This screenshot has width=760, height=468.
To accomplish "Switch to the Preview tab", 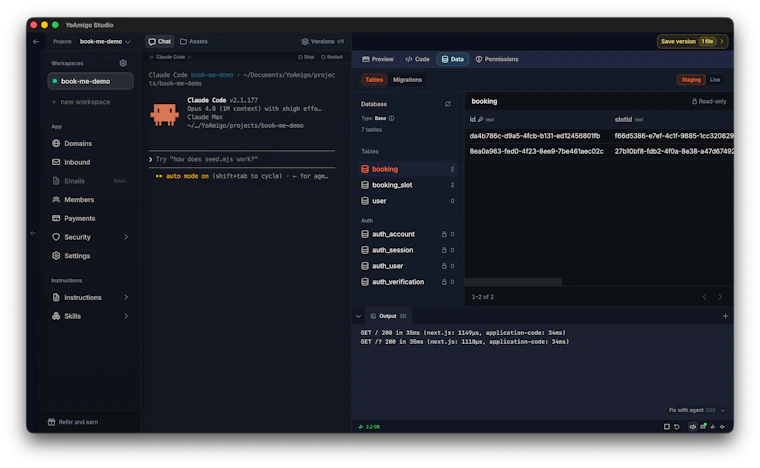I will click(378, 59).
